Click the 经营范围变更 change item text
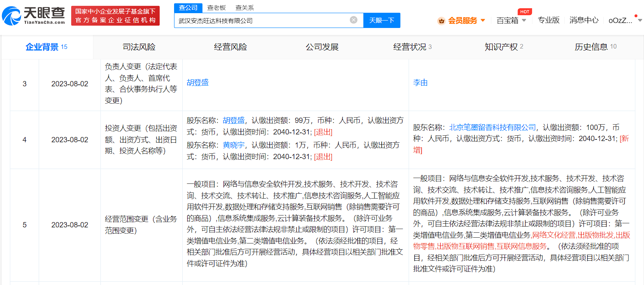Image resolution: width=644 pixels, height=285 pixels. coord(141,225)
